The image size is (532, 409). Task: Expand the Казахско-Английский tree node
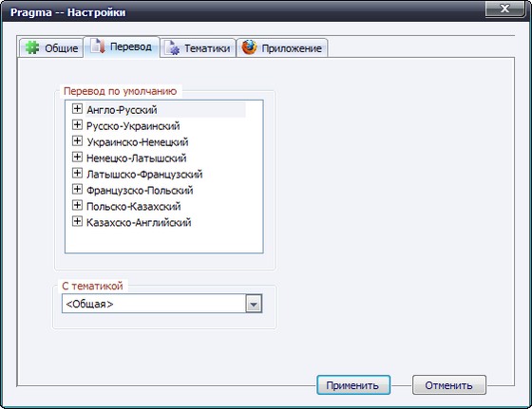(77, 221)
